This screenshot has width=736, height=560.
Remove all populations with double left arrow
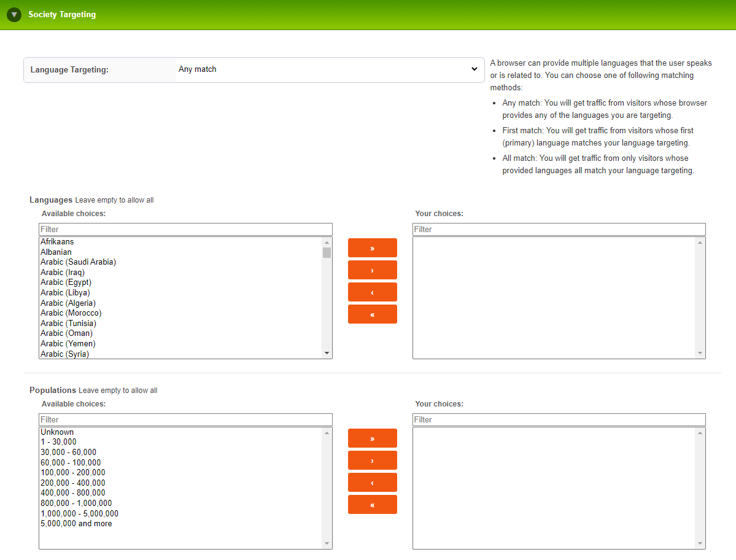pyautogui.click(x=372, y=504)
